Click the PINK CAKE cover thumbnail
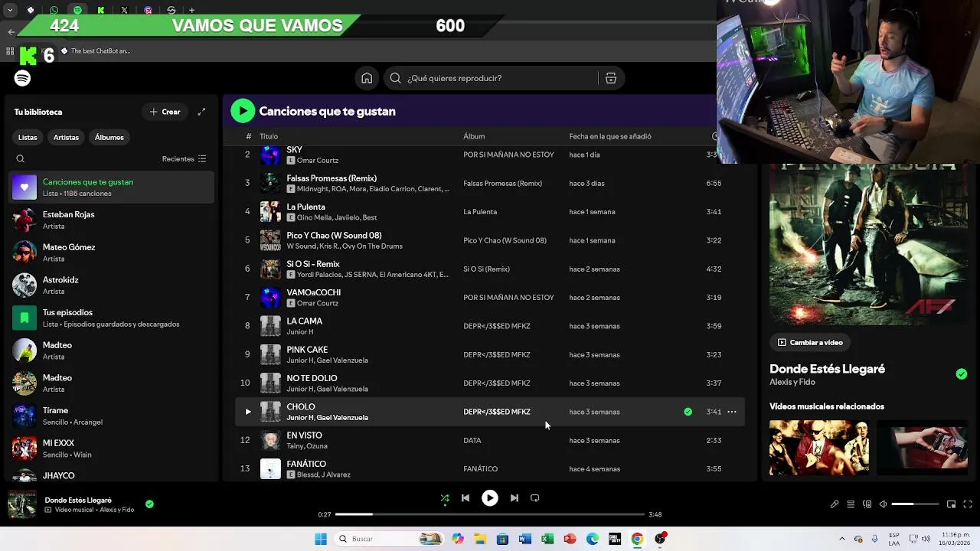980x551 pixels. (x=270, y=354)
